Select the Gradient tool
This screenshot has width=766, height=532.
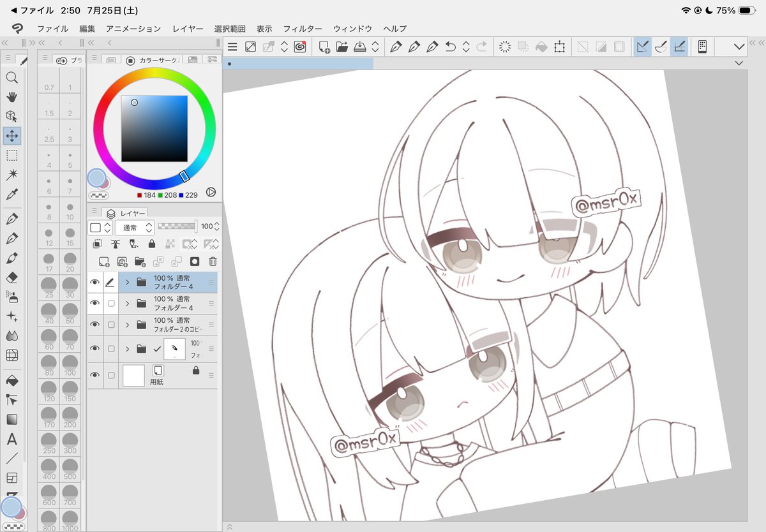[11, 420]
